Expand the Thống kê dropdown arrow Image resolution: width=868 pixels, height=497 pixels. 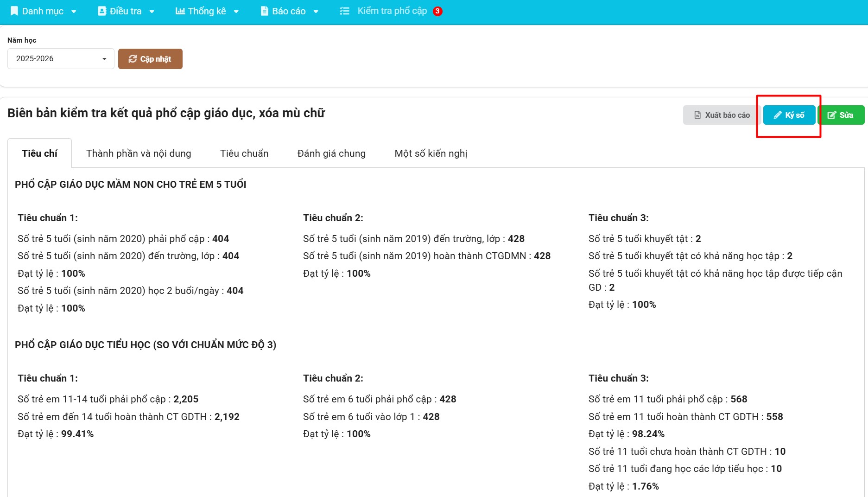click(x=236, y=12)
